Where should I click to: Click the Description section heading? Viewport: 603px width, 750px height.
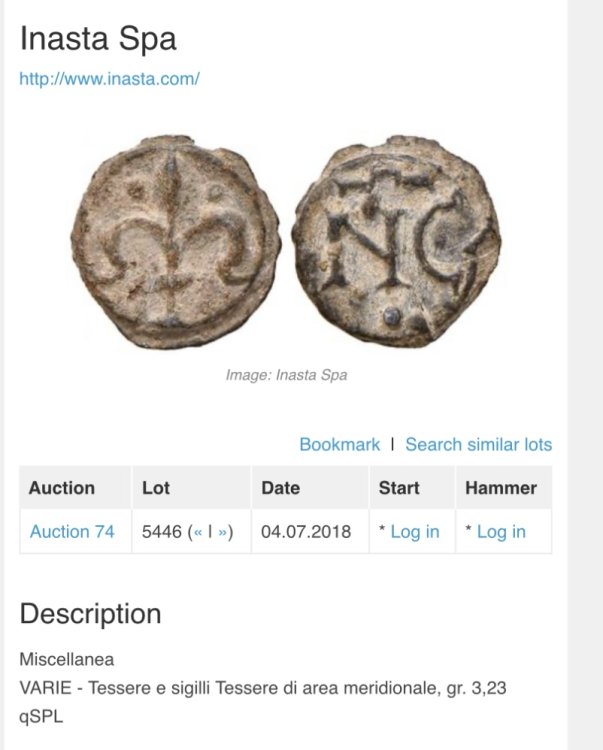[x=90, y=614]
